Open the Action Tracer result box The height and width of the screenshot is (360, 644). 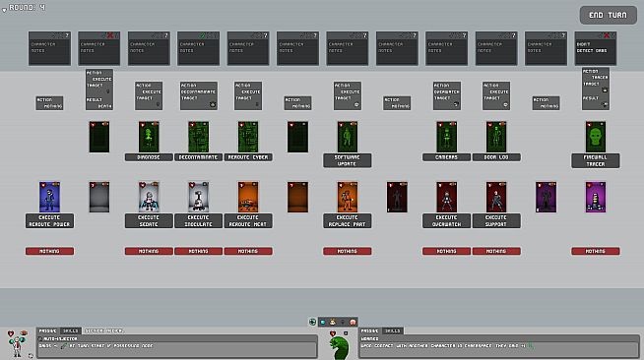(596, 89)
